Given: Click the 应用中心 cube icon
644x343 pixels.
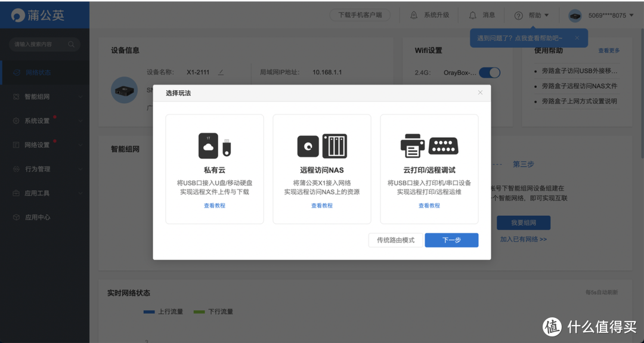Looking at the screenshot, I should 17,217.
